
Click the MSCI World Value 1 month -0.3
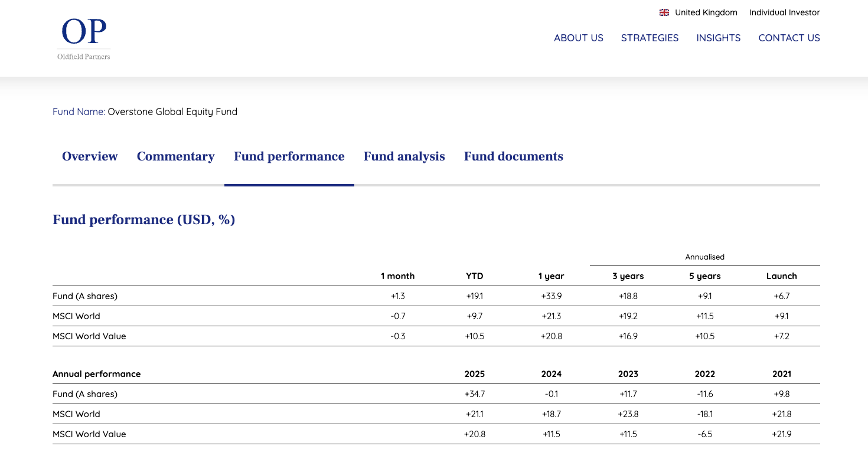pyautogui.click(x=398, y=336)
